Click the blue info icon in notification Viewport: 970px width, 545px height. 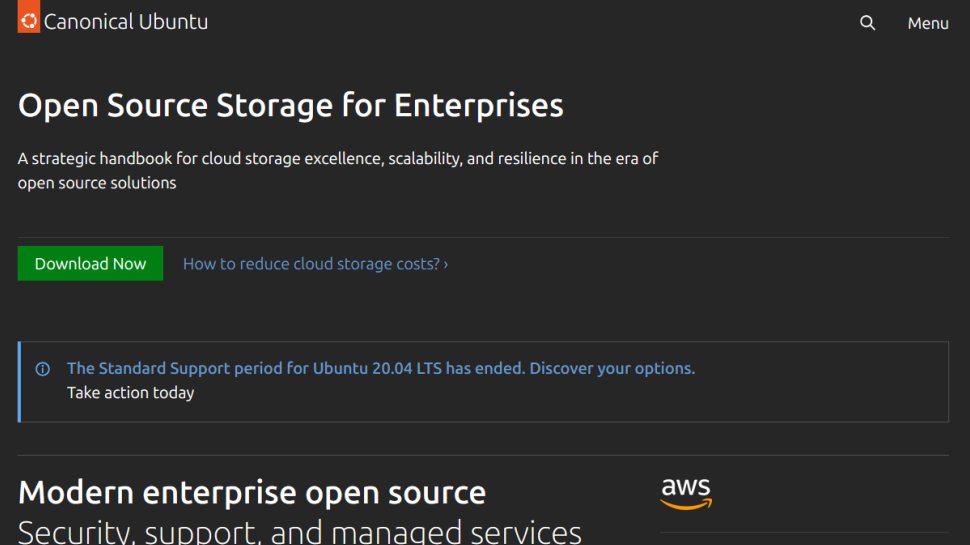pos(43,369)
